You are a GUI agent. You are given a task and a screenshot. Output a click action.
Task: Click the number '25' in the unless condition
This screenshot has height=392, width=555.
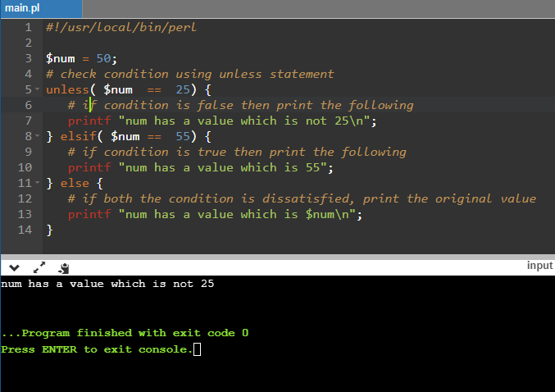click(x=183, y=89)
